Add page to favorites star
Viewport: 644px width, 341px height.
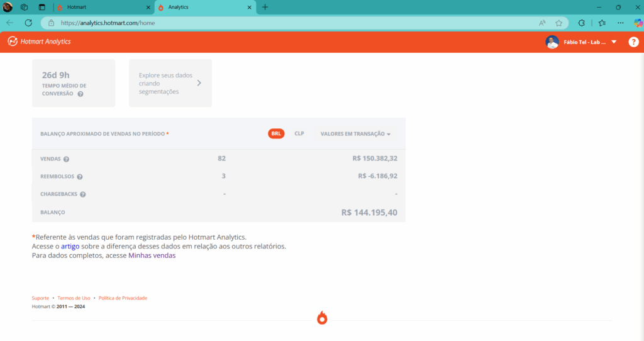pyautogui.click(x=559, y=23)
